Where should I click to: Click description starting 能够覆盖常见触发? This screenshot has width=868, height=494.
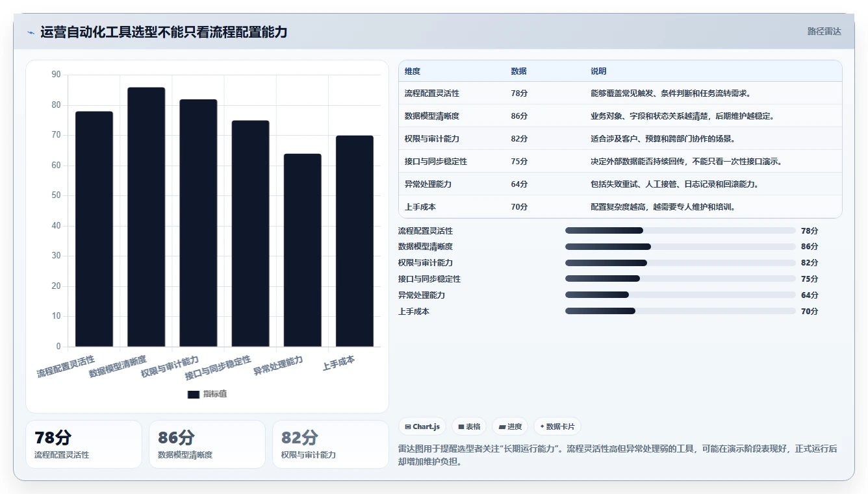coord(671,93)
